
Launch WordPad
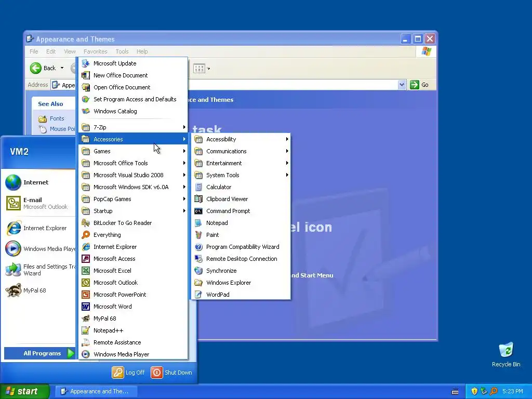click(241, 295)
